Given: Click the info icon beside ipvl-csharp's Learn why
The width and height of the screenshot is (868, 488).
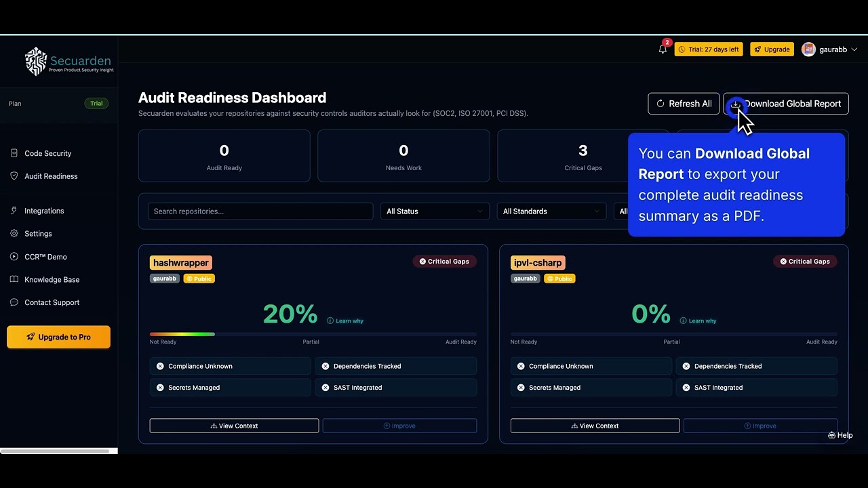Looking at the screenshot, I should click(x=683, y=321).
